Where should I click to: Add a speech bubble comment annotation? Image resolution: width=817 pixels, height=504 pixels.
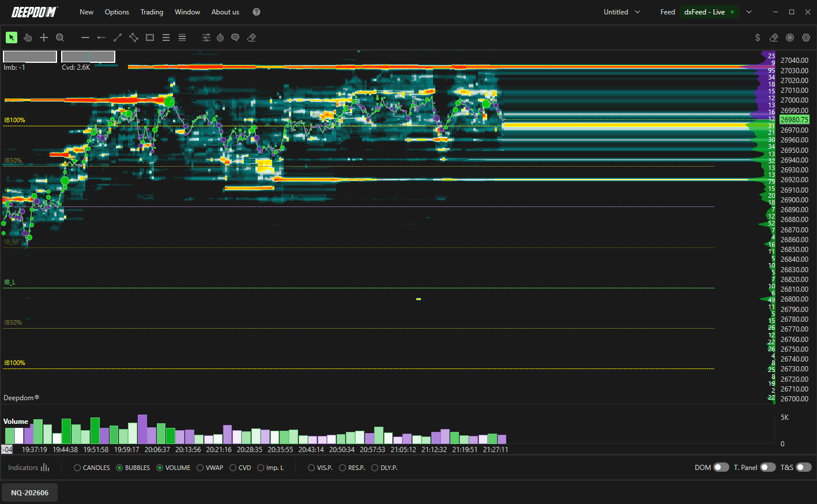click(235, 37)
